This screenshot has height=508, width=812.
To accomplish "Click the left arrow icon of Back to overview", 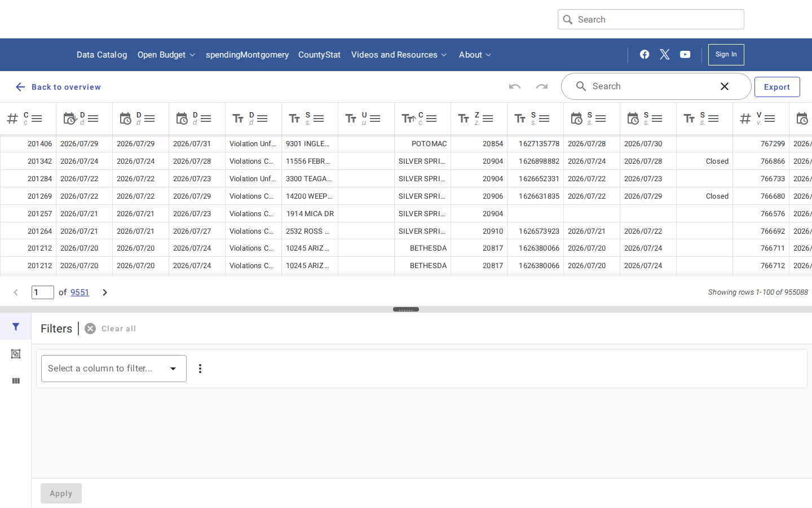I will click(20, 87).
